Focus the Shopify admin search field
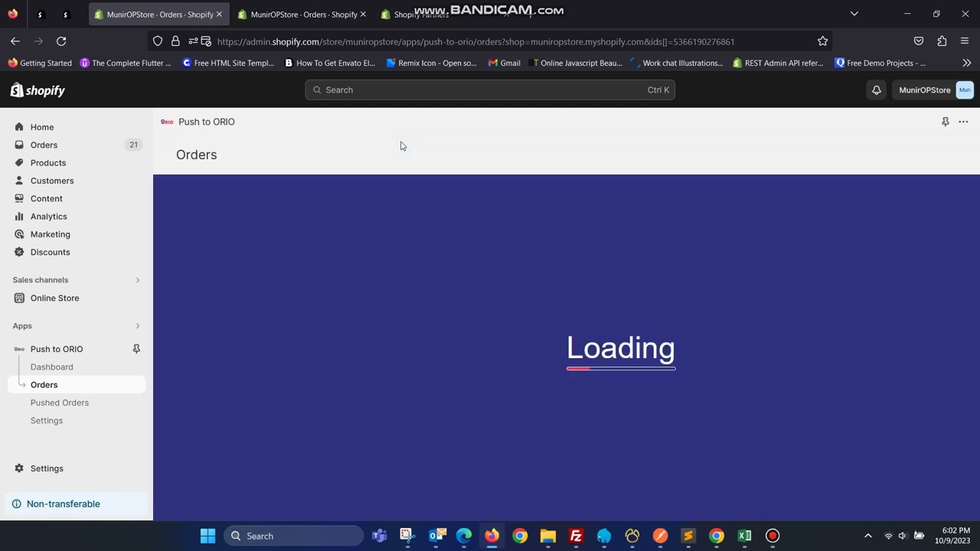This screenshot has width=980, height=551. [490, 90]
